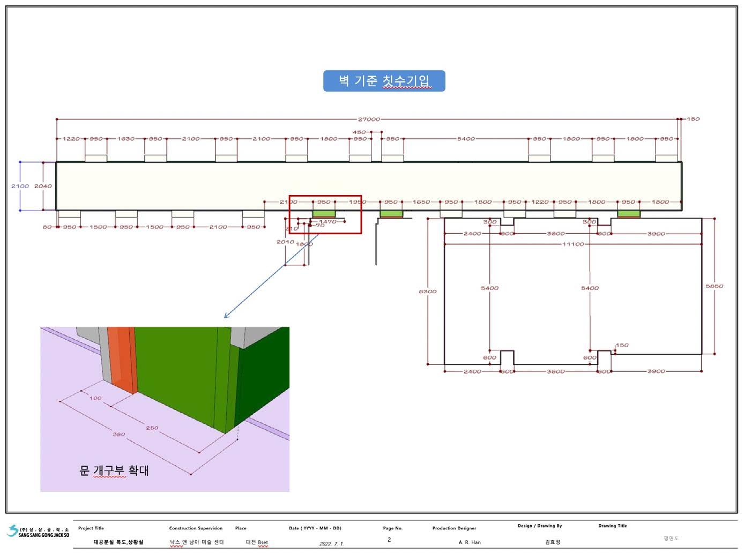Viewport: 744px width, 560px height.
Task: Click the 5850 dimension on the right side
Action: coord(715,286)
